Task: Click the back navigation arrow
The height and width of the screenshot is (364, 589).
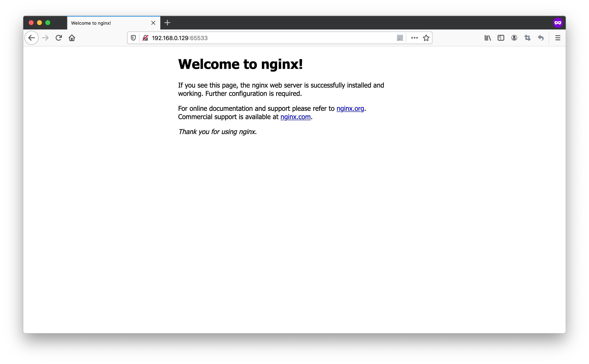Action: 32,38
